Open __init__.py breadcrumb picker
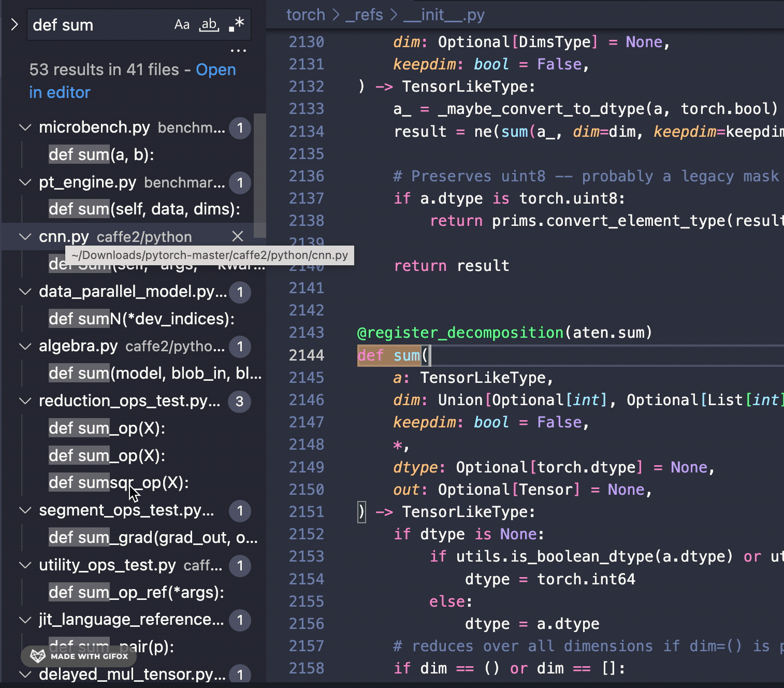Viewport: 784px width, 688px height. click(x=444, y=15)
